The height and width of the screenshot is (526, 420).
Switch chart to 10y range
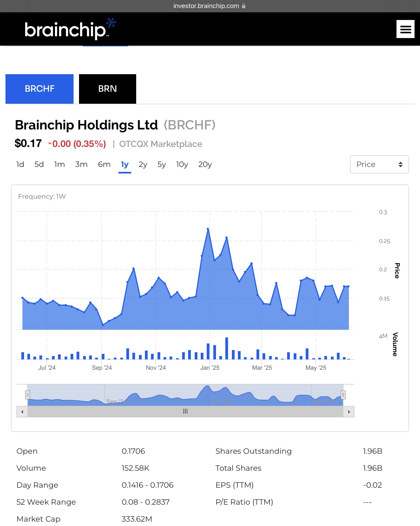point(182,164)
